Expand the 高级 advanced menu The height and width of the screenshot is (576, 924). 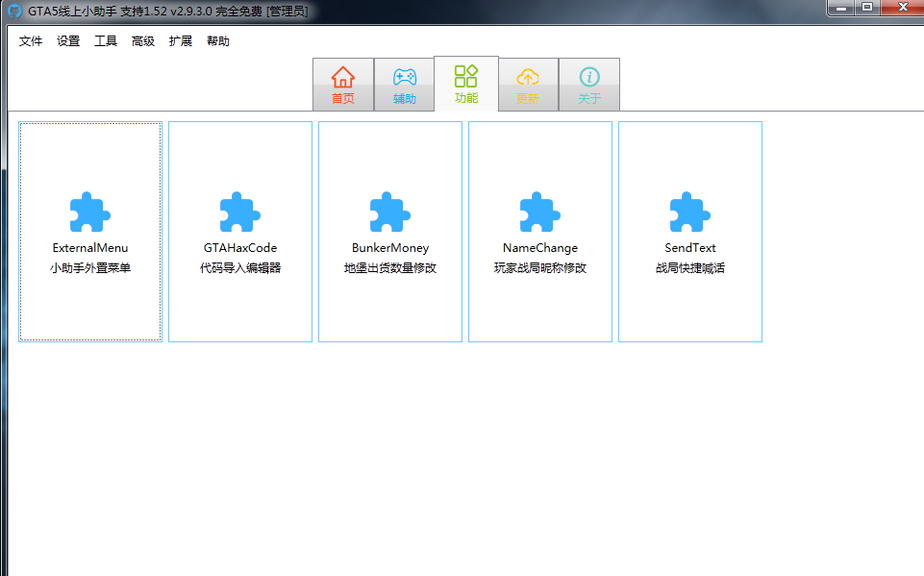click(x=143, y=41)
